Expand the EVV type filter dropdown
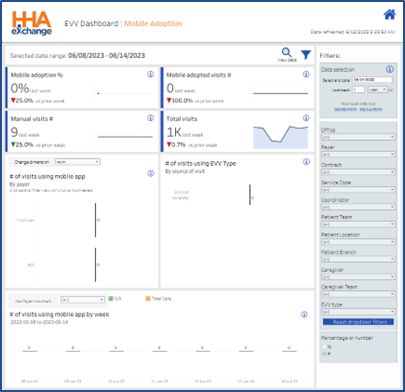The width and height of the screenshot is (405, 392). [358, 312]
